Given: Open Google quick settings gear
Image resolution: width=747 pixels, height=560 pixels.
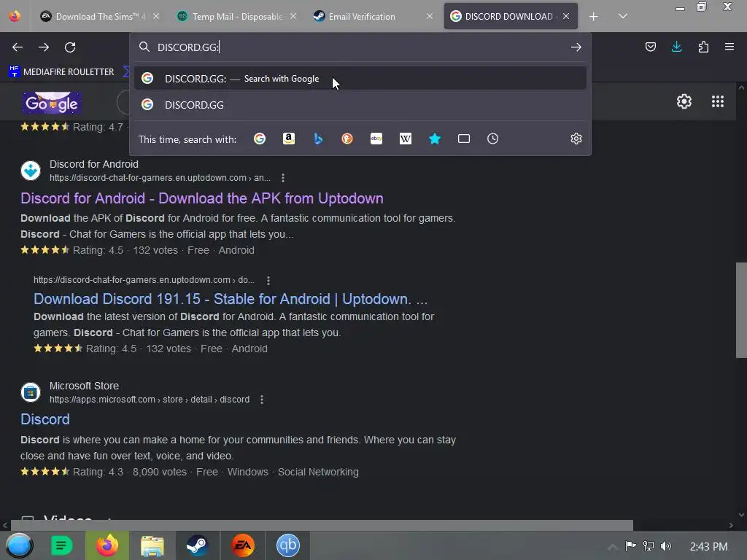Looking at the screenshot, I should pos(684,101).
